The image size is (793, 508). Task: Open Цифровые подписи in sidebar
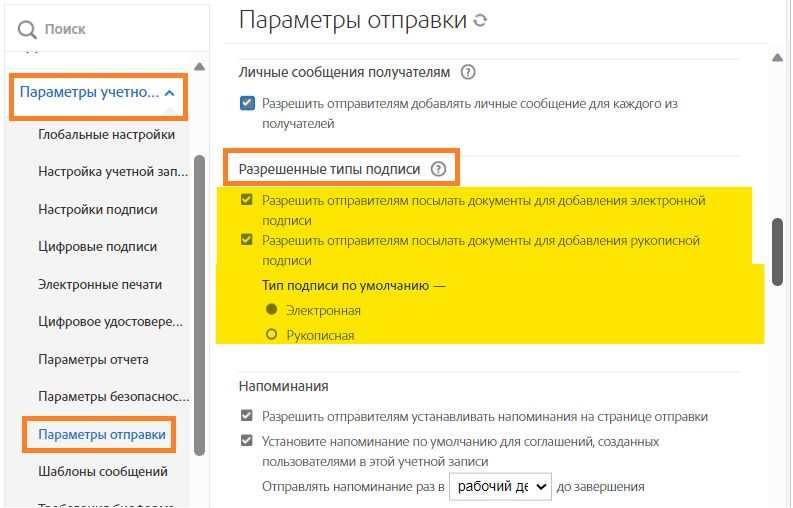click(x=98, y=247)
